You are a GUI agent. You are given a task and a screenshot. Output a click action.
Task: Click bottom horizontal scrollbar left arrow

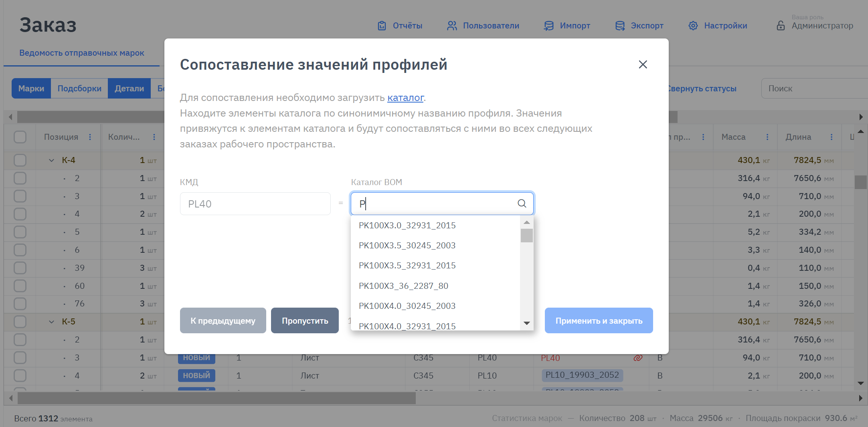[x=11, y=398]
